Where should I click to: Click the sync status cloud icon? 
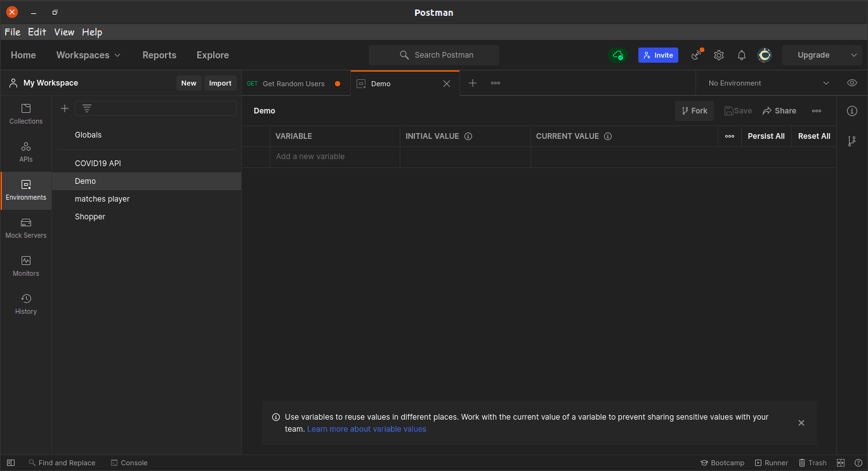click(617, 55)
